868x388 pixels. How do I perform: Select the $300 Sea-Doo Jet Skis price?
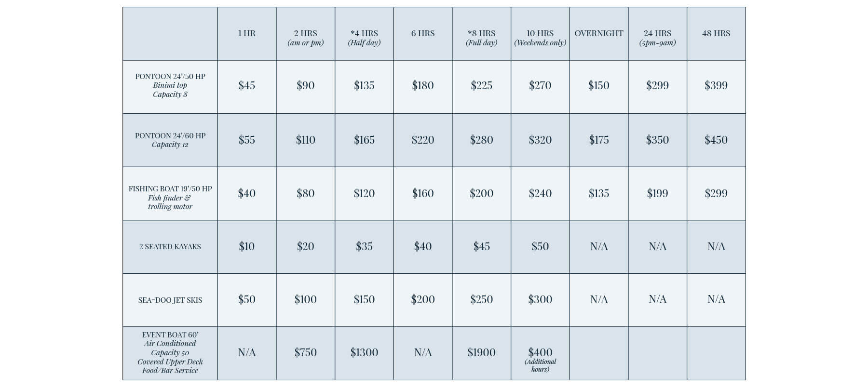coord(540,299)
